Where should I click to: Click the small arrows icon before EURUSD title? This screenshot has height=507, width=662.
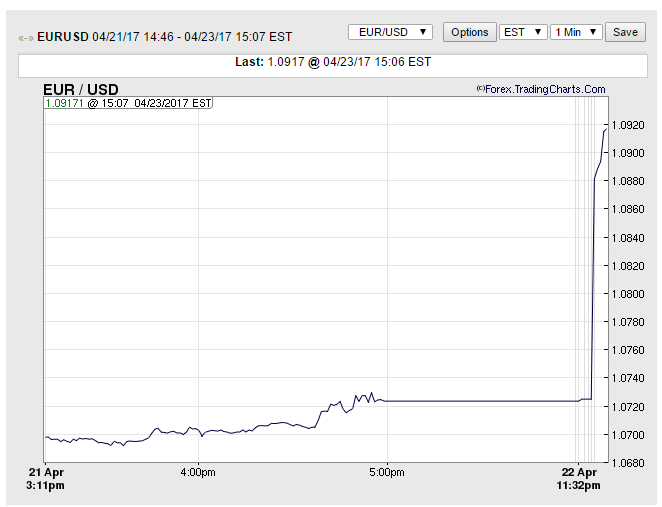click(x=26, y=38)
